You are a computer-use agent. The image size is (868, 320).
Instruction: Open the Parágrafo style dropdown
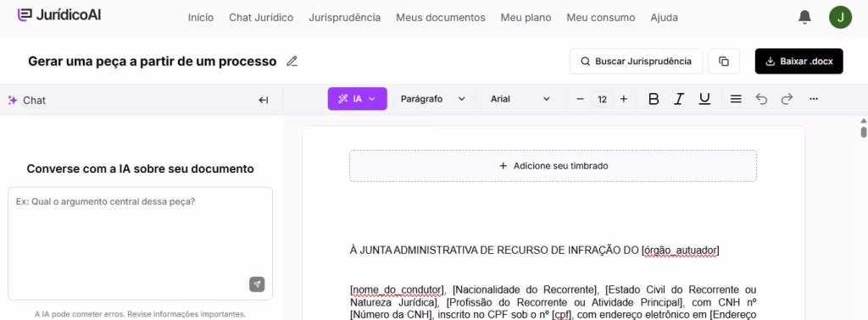pyautogui.click(x=433, y=99)
